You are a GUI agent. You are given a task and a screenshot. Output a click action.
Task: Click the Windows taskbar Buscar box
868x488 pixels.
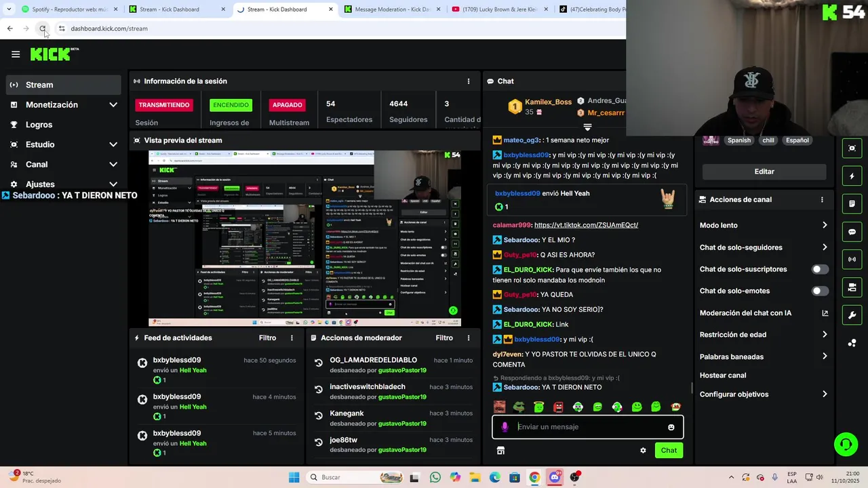point(354,477)
